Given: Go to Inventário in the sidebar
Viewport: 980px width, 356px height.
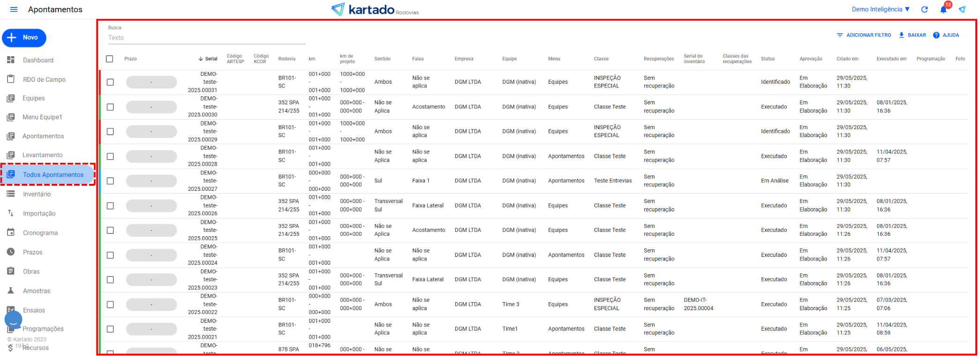Looking at the screenshot, I should 37,194.
